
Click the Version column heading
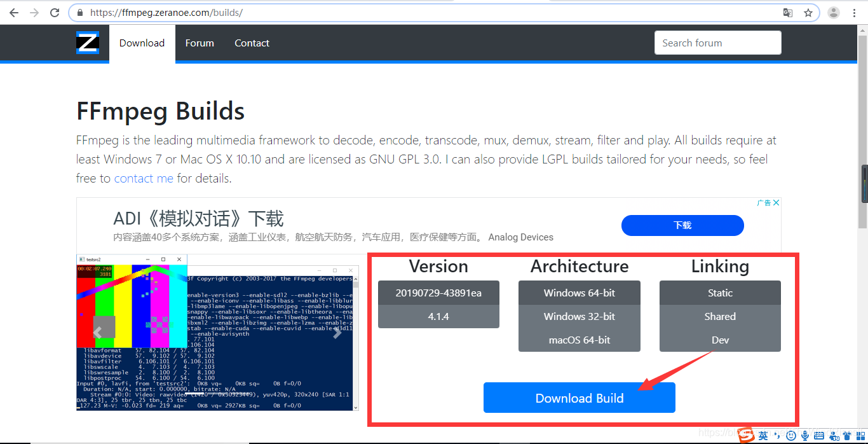[438, 266]
